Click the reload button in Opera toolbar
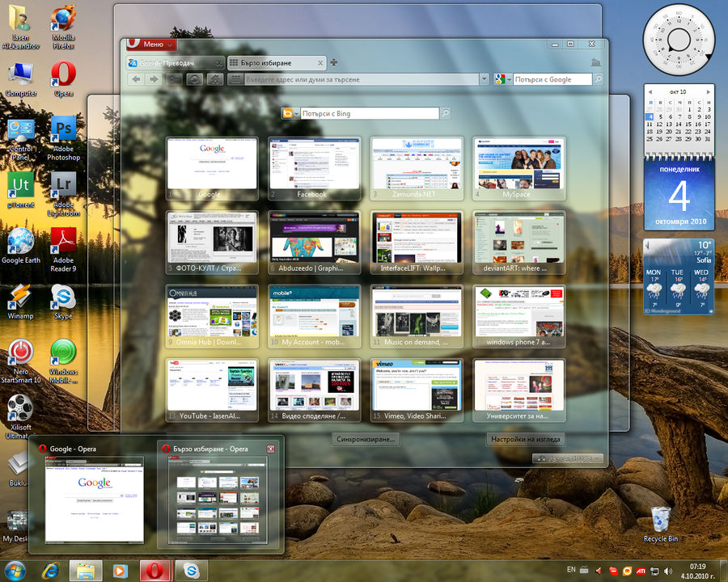This screenshot has height=582, width=728. [194, 79]
